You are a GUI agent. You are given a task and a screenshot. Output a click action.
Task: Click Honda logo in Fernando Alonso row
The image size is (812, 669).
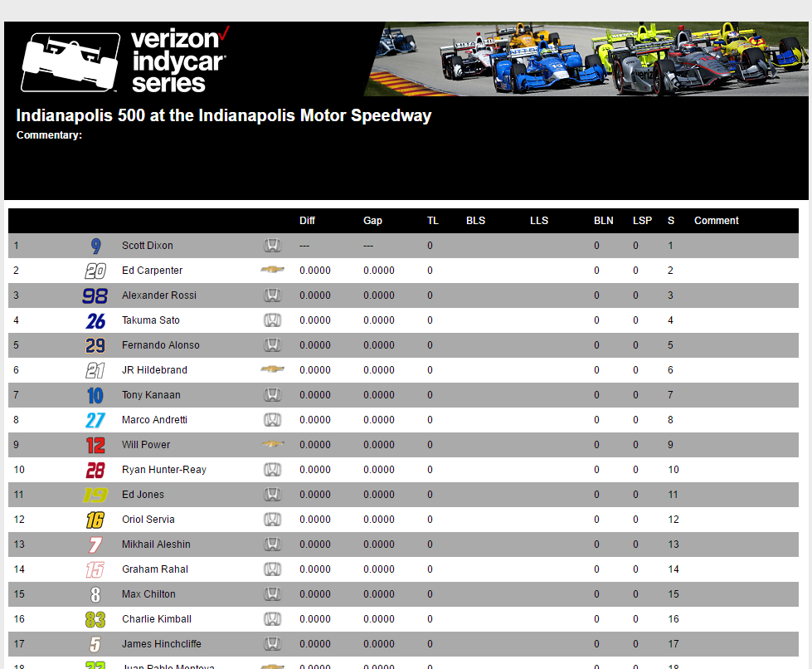tap(272, 344)
